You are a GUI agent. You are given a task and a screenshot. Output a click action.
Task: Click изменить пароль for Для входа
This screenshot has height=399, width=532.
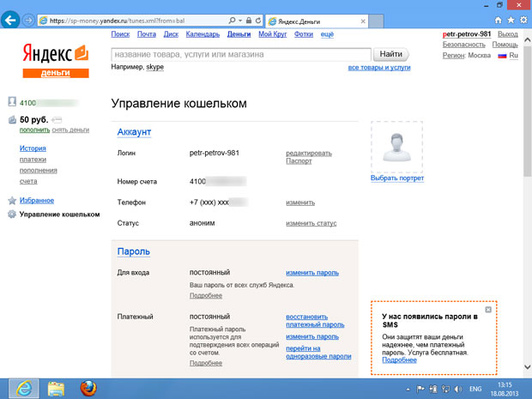[312, 273]
